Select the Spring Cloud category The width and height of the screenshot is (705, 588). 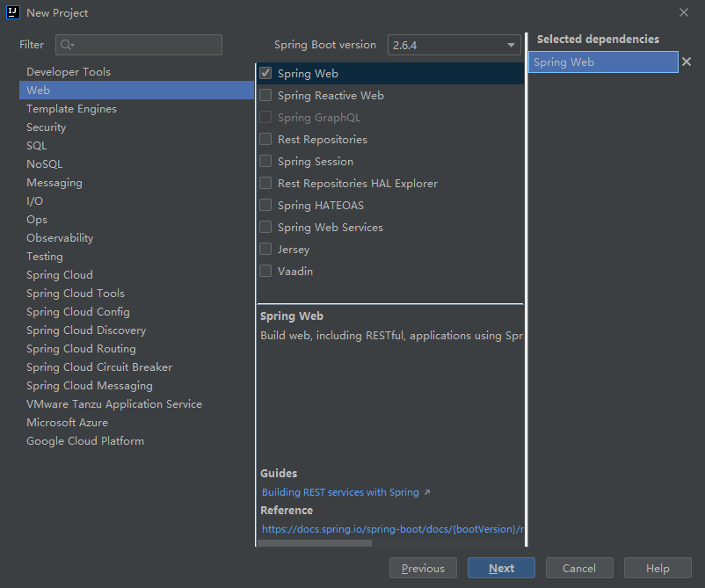coord(136,275)
